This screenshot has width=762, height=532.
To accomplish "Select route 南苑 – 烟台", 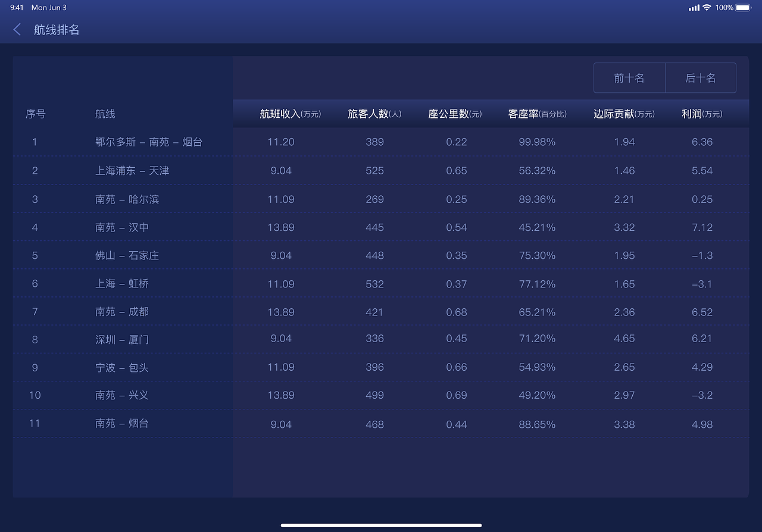I will click(x=122, y=423).
